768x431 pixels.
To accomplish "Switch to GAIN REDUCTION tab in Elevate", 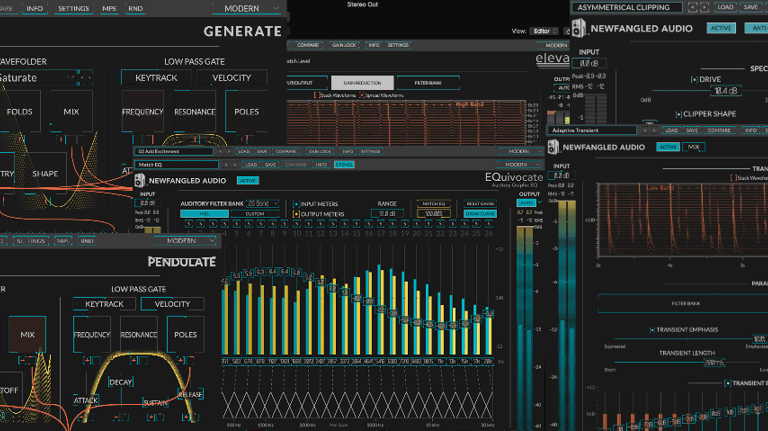I will (x=362, y=83).
